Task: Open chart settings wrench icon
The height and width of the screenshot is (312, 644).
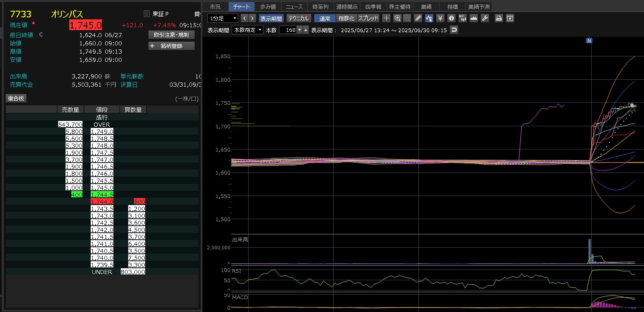Action: coord(485,18)
